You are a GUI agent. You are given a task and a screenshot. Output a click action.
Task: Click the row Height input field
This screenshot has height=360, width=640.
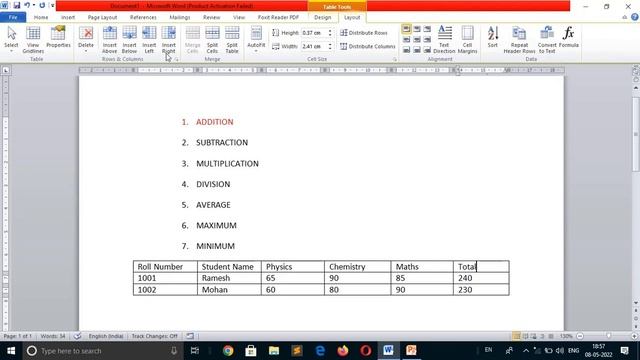(314, 33)
